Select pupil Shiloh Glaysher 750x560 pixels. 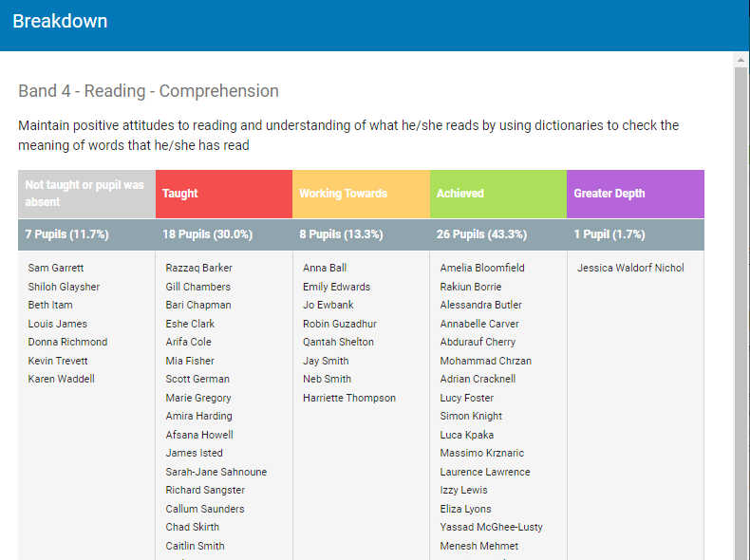(64, 287)
